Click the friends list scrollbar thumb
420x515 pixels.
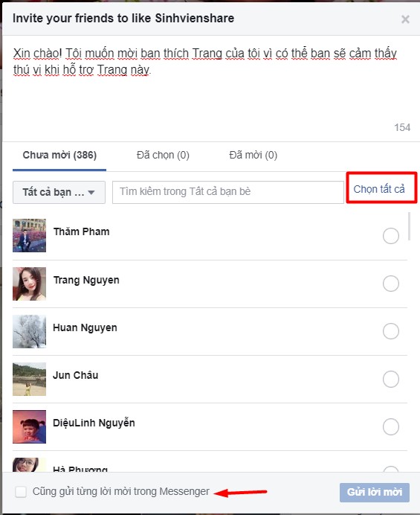[409, 226]
